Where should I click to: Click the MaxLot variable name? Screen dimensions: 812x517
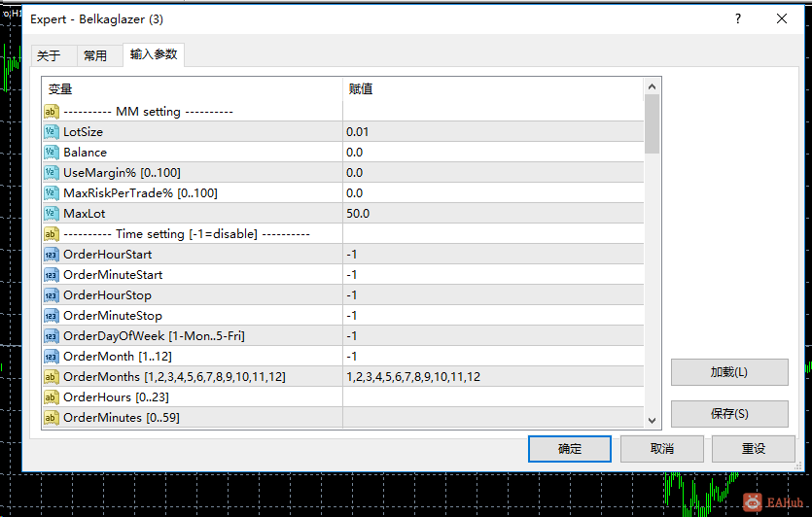click(85, 213)
